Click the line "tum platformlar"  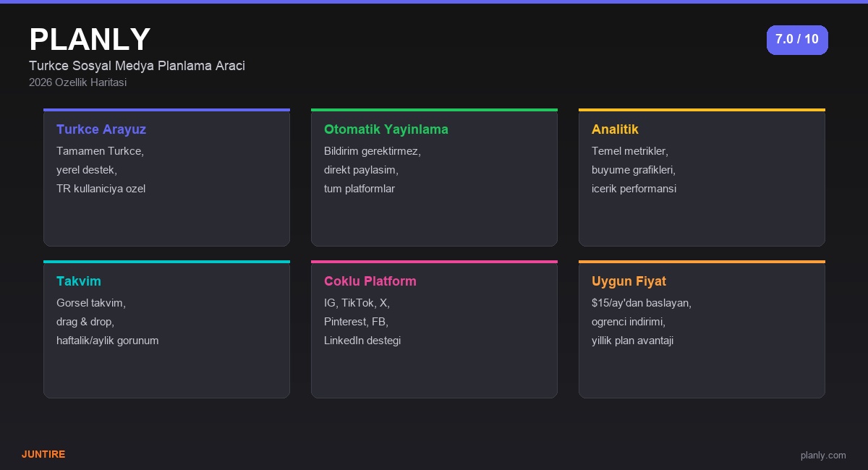359,189
